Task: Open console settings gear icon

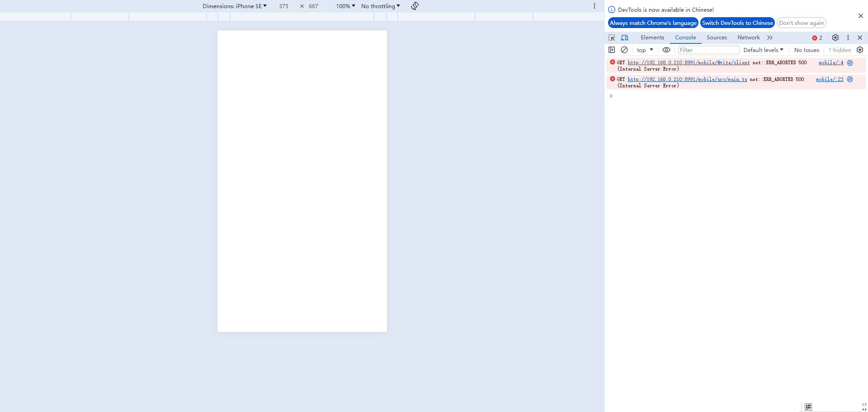Action: tap(860, 50)
